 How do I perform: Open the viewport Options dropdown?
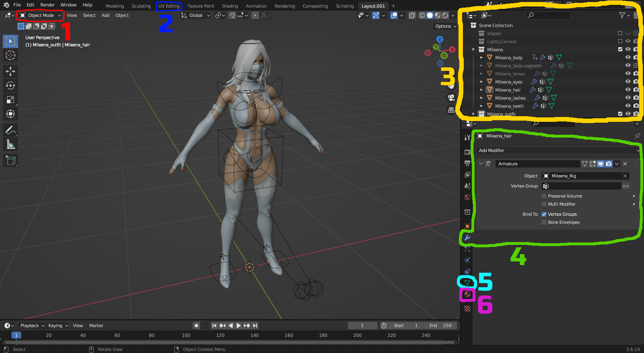446,26
